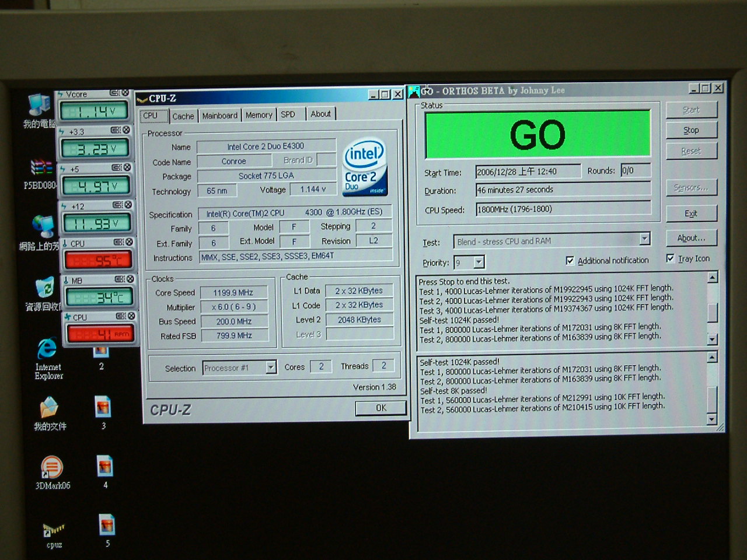Click the ORTHOS title bar app icon
The image size is (747, 560).
point(414,92)
